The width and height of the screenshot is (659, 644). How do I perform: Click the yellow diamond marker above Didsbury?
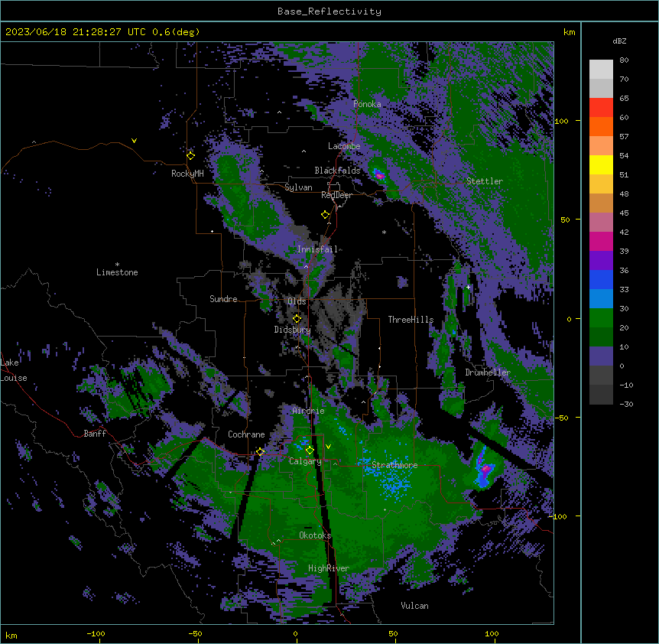coord(297,318)
